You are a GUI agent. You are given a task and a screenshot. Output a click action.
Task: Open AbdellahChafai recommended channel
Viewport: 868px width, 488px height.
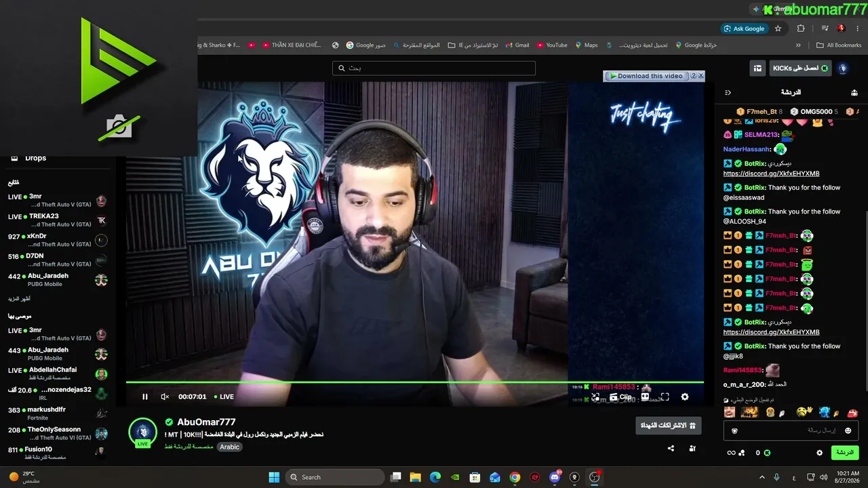58,373
